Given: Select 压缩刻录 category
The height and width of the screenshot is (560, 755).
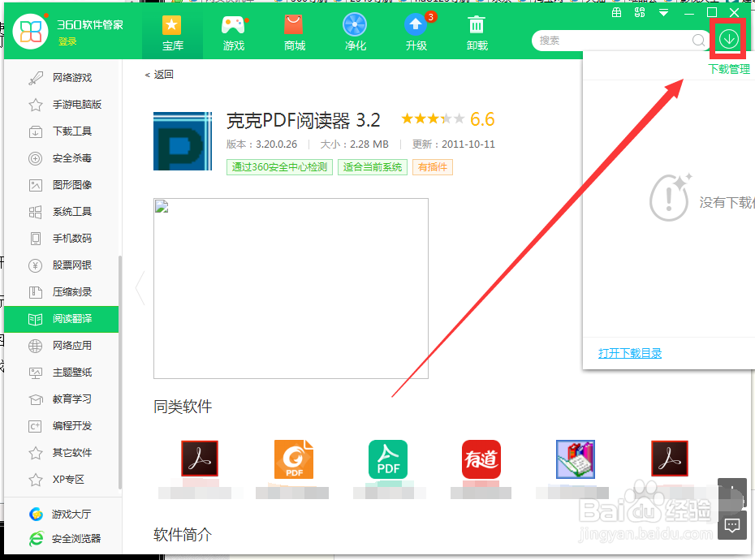Looking at the screenshot, I should (x=61, y=292).
